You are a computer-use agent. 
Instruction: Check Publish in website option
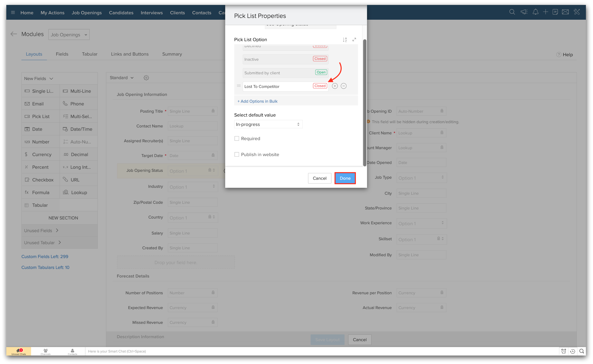[237, 155]
